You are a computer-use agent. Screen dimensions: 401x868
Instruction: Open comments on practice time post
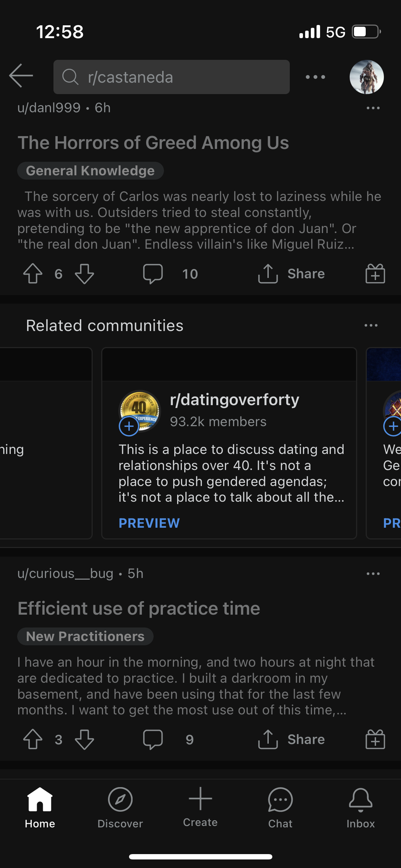click(x=153, y=739)
